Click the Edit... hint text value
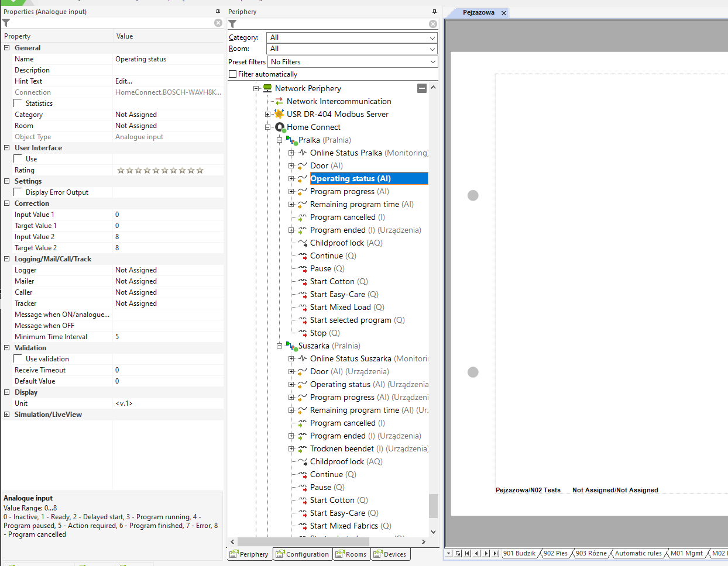This screenshot has height=566, width=728. coord(124,81)
